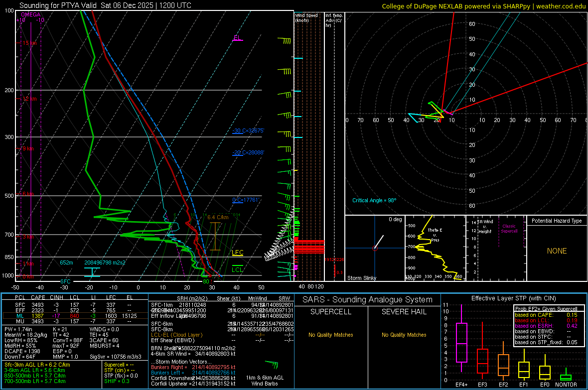Viewport: 588px width, 390px height.
Task: Click the 6.4 C/km lapse rate label
Action: 218,217
